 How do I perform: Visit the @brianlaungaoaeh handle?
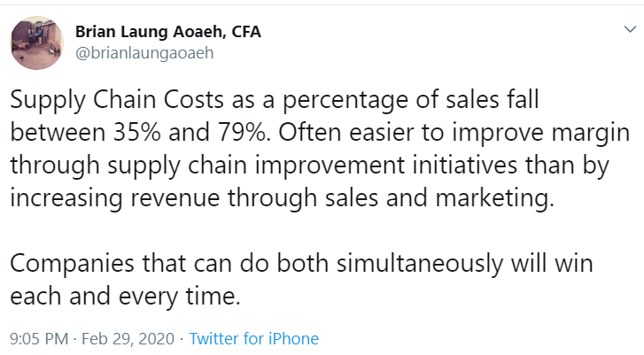click(x=145, y=52)
